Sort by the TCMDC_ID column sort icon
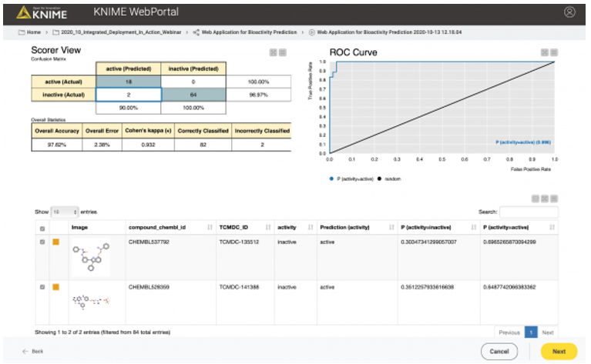The height and width of the screenshot is (364, 591). click(267, 228)
